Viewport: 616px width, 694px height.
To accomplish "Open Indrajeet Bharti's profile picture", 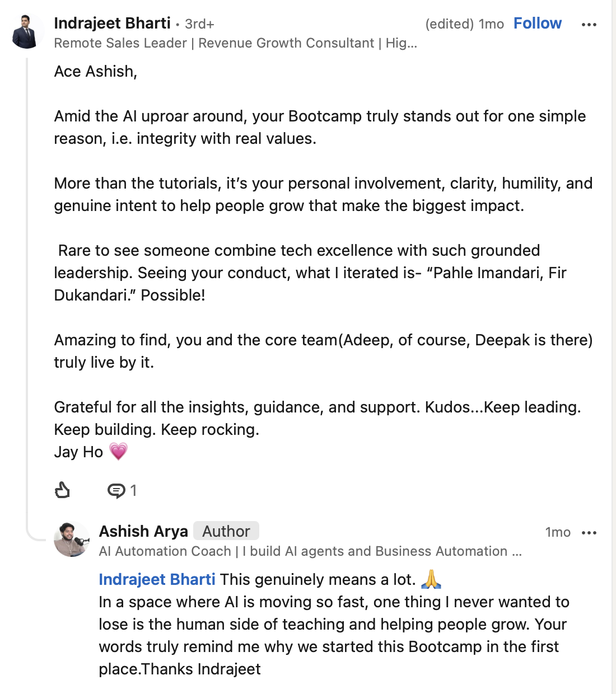I will coord(27,31).
